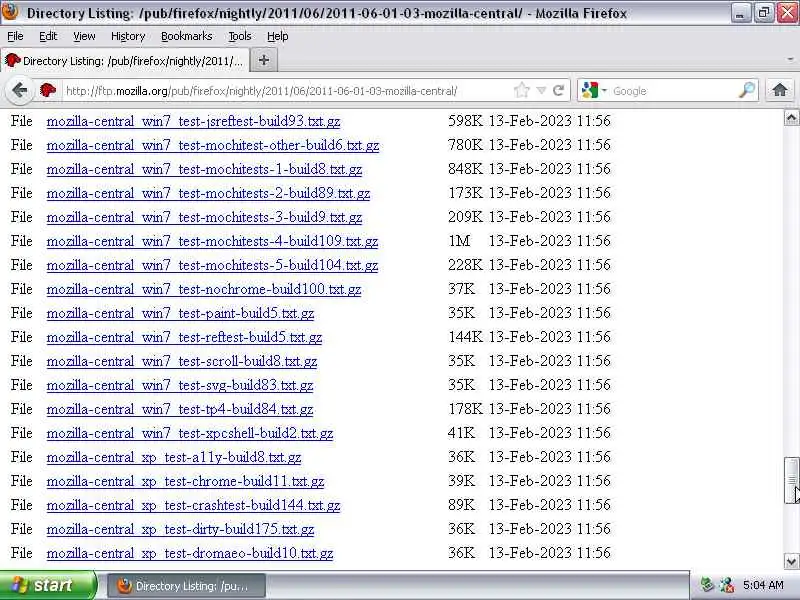
Task: Open the File menu
Action: click(x=15, y=36)
